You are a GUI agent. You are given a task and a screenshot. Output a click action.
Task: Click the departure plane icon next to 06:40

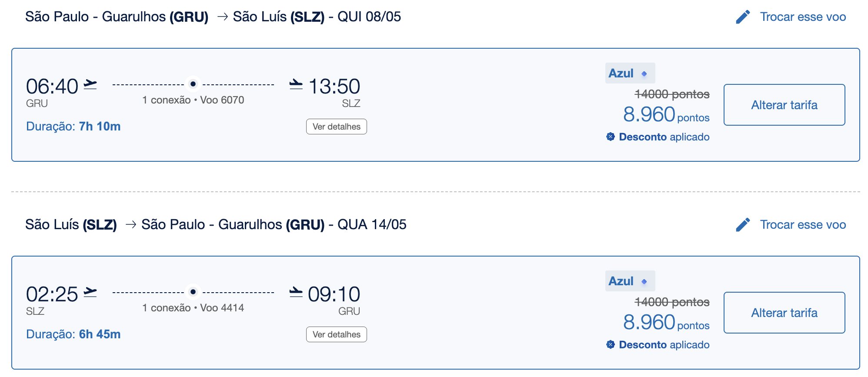(90, 84)
